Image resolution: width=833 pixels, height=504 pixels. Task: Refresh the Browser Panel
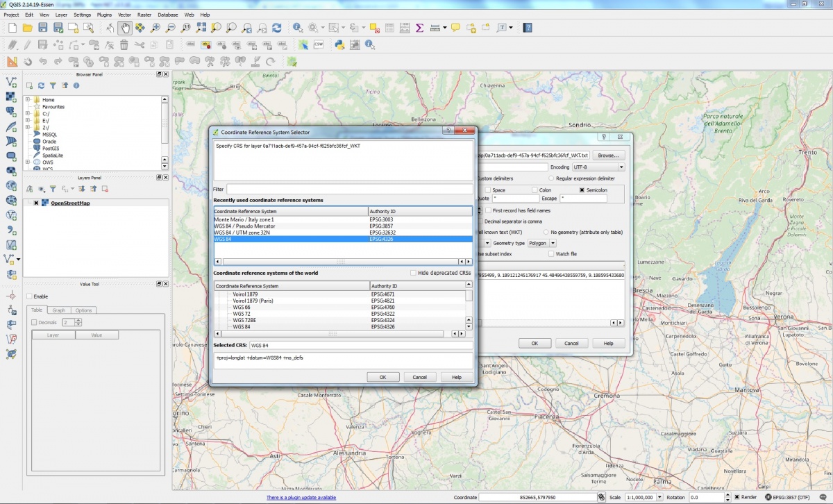tap(41, 85)
